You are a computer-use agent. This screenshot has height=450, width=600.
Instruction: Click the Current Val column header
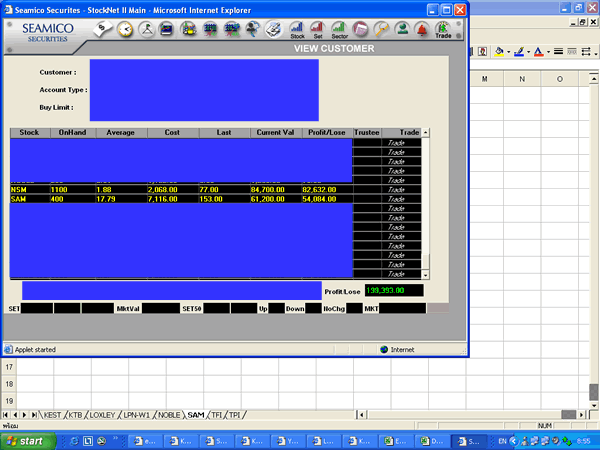click(x=276, y=132)
